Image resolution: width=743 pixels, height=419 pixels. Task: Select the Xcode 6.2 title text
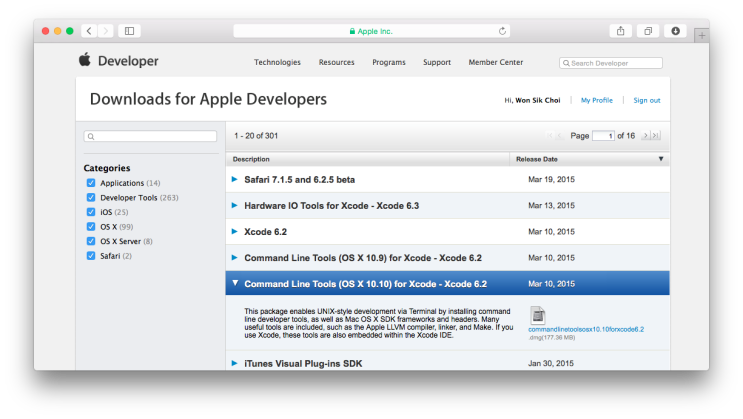pyautogui.click(x=265, y=232)
